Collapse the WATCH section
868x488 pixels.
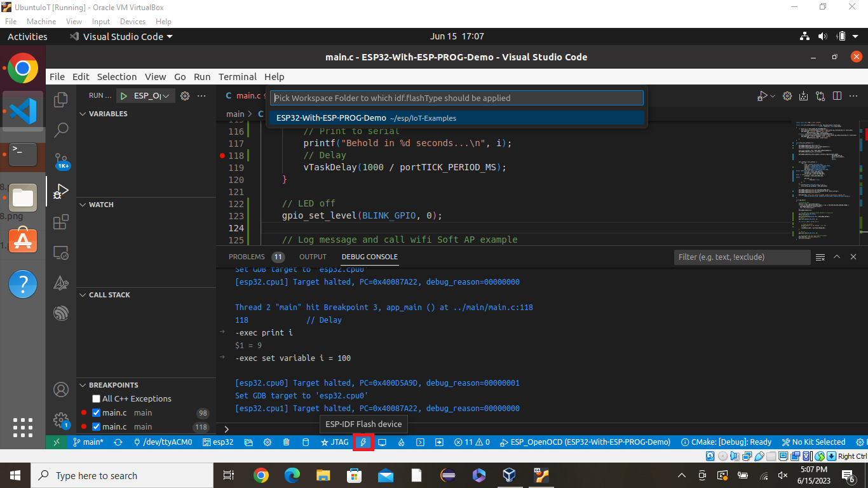(83, 205)
